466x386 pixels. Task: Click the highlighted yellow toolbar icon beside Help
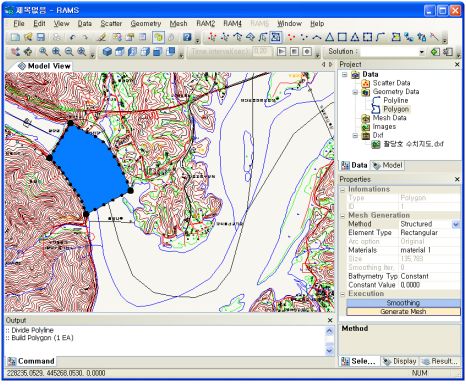coord(158,37)
